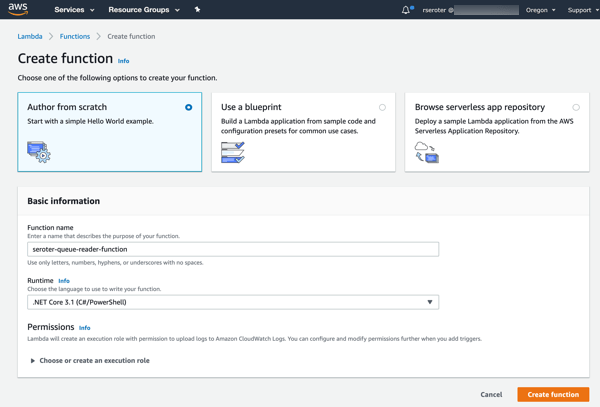Open the notifications bell icon

point(406,10)
